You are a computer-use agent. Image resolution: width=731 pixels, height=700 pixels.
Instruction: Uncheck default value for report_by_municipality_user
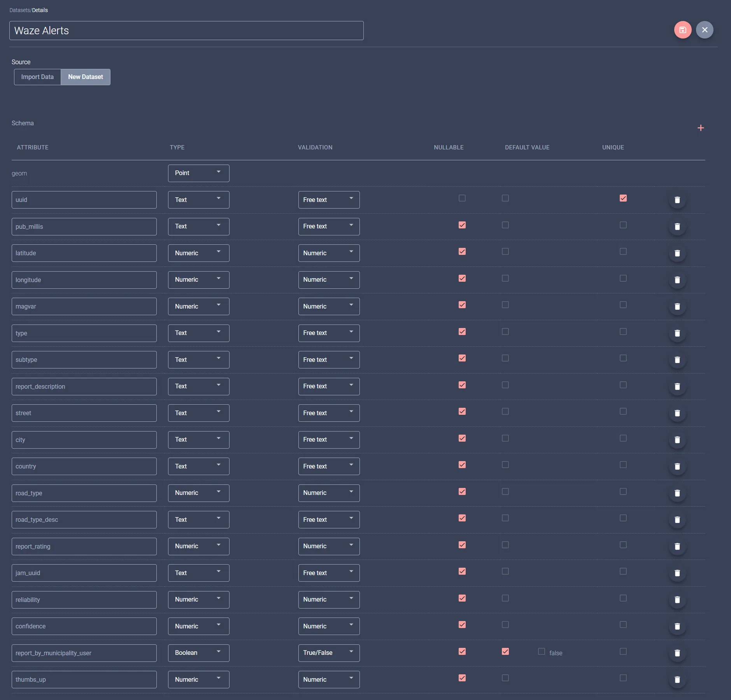(505, 651)
